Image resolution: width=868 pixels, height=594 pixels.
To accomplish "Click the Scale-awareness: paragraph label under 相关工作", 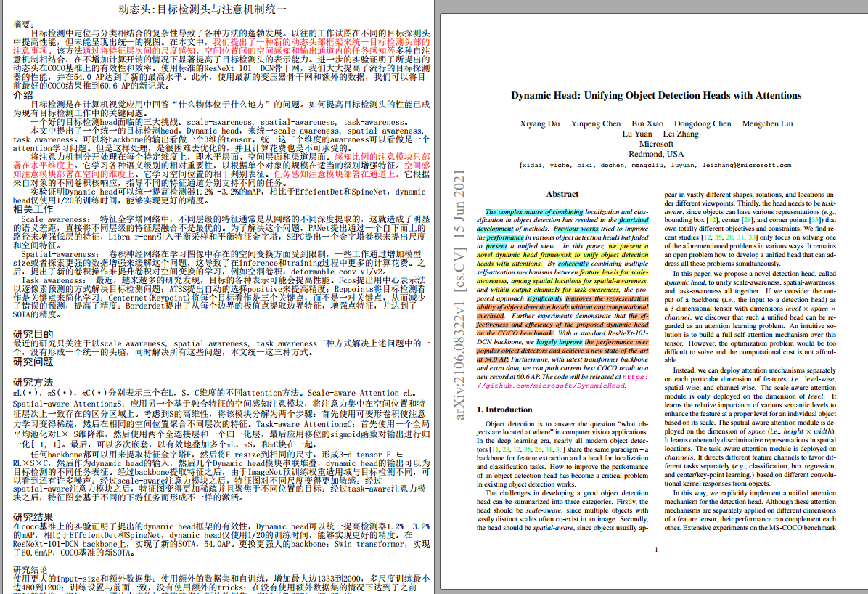I will (55, 219).
